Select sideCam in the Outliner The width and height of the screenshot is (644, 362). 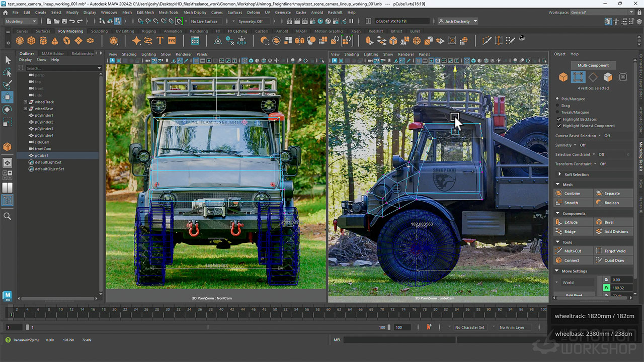(x=42, y=142)
